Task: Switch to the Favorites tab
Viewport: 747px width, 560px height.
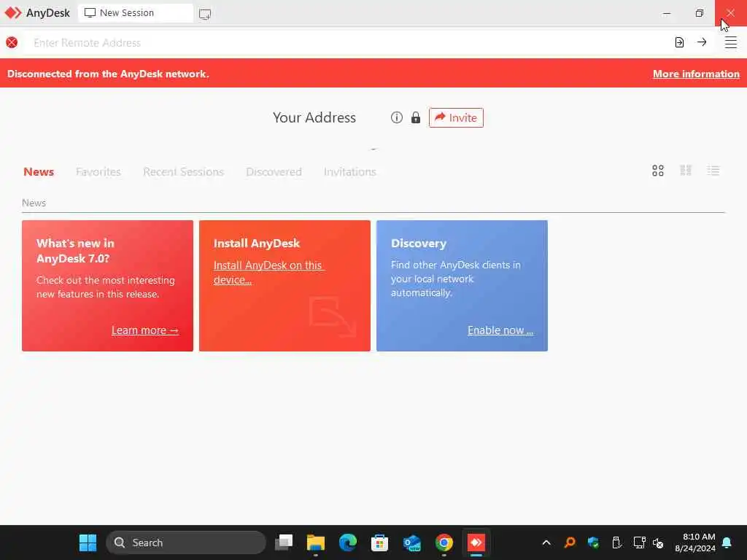Action: pyautogui.click(x=98, y=172)
